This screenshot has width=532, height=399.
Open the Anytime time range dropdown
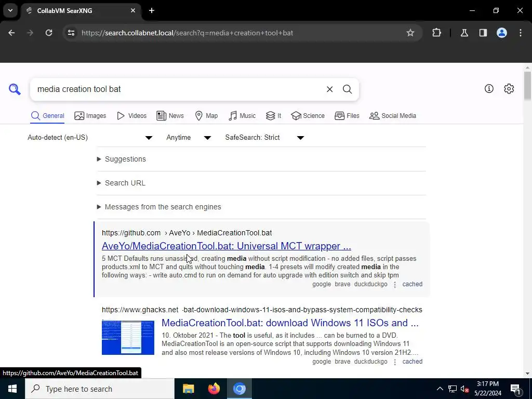[x=189, y=137]
